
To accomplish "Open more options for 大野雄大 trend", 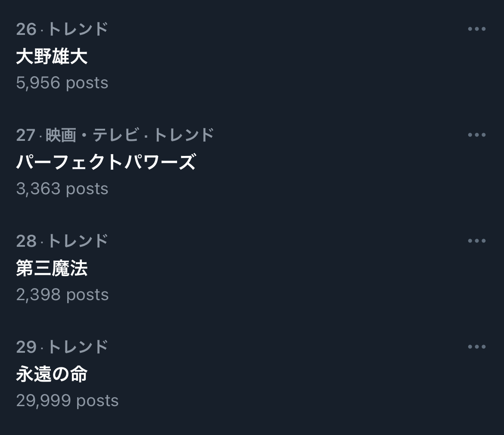I will [476, 29].
